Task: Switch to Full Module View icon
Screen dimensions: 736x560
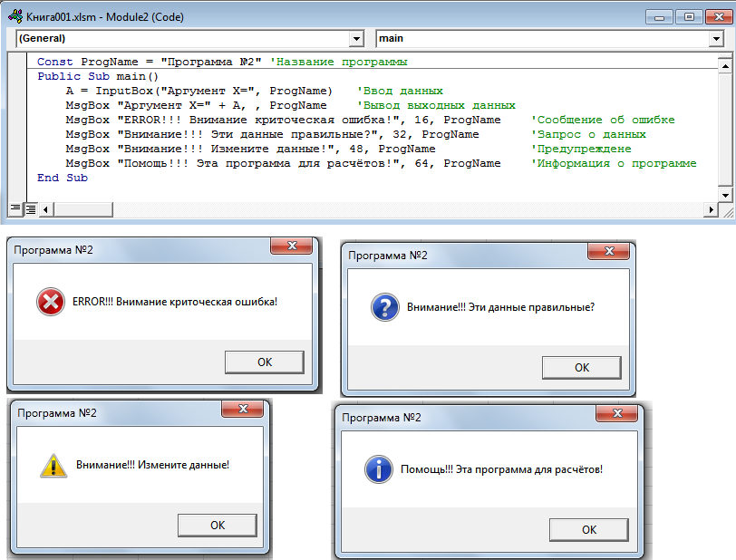Action: tap(31, 209)
